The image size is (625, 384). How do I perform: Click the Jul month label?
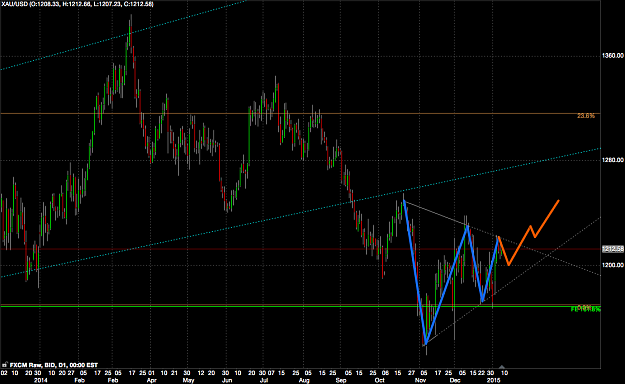pyautogui.click(x=263, y=380)
